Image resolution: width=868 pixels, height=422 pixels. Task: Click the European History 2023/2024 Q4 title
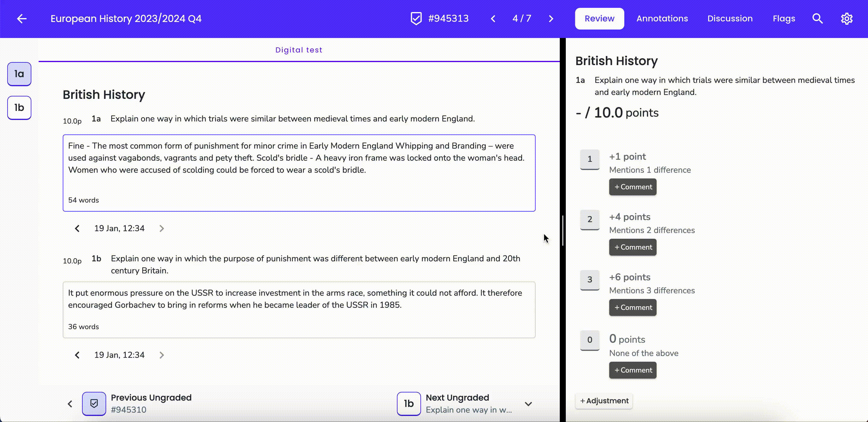tap(126, 18)
